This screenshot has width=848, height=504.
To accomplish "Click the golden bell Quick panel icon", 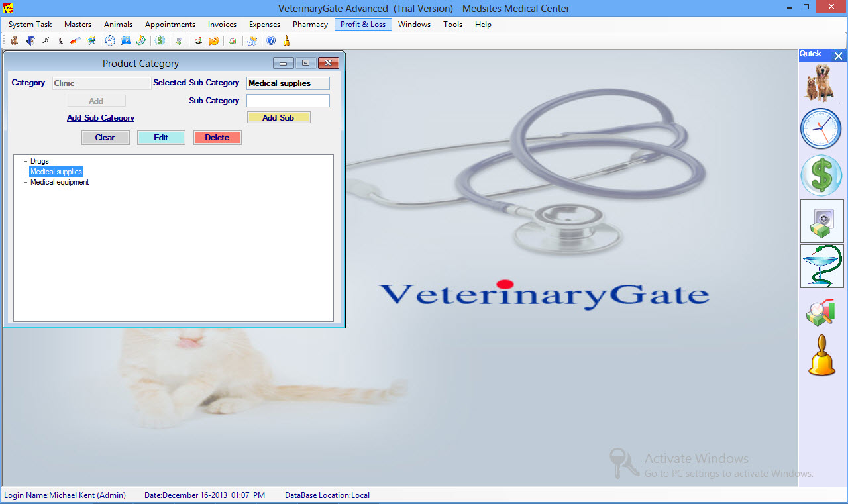I will click(821, 356).
